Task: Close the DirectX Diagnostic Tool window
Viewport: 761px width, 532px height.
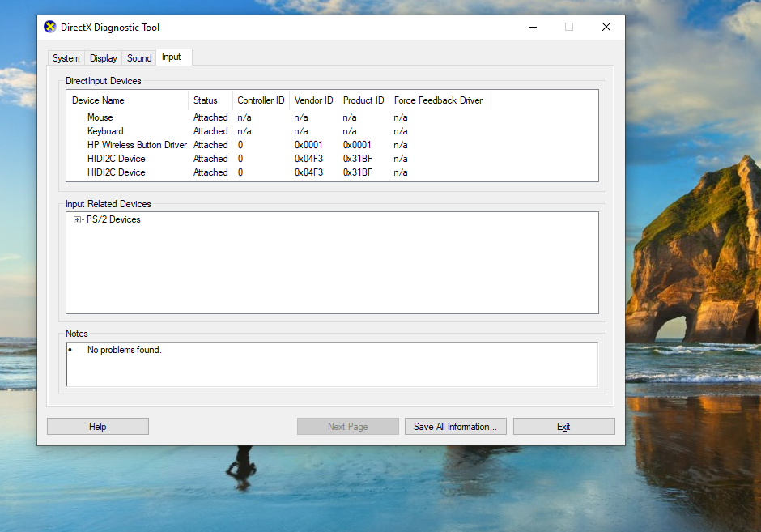Action: point(606,28)
